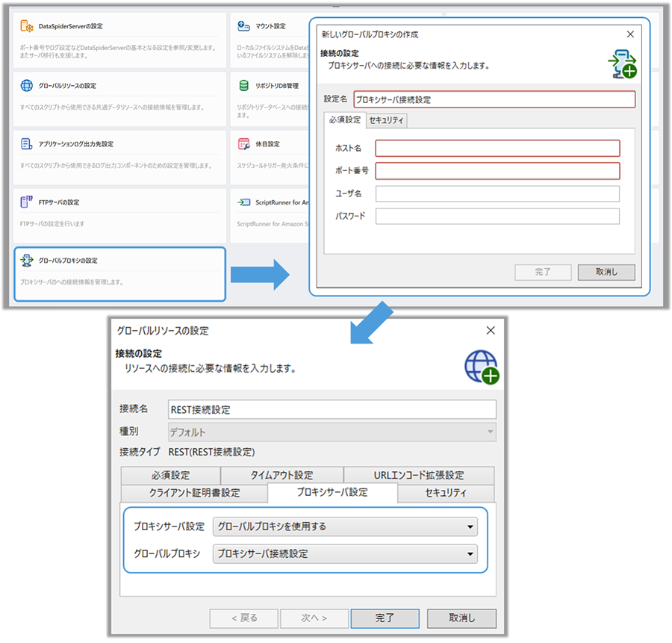
Task: Switch to the セキュリティ tab in proxy dialog
Action: coord(387,120)
